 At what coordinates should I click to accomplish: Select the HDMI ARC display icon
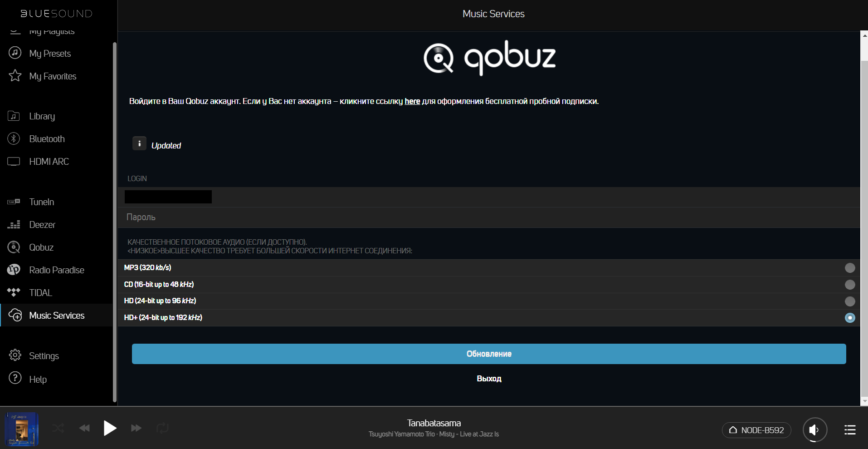point(14,161)
